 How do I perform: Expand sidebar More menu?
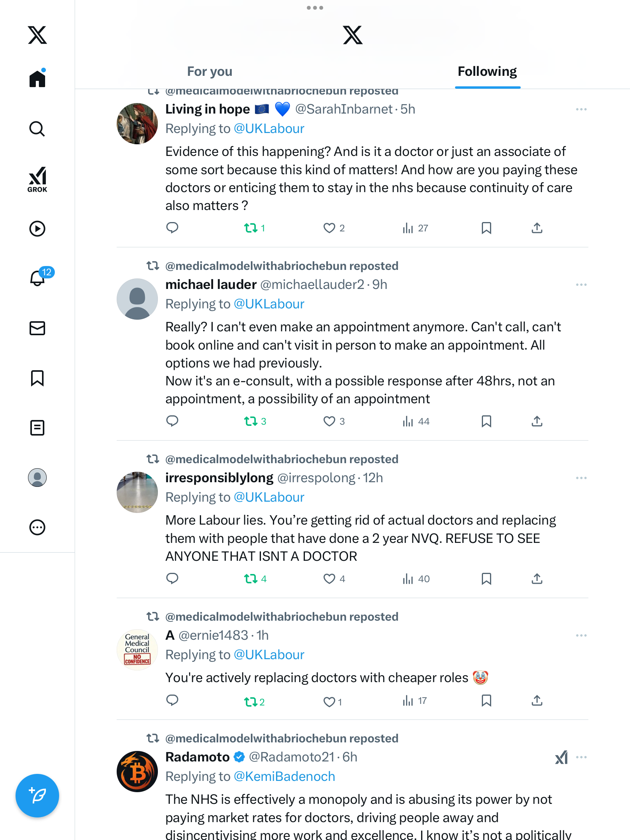click(37, 527)
